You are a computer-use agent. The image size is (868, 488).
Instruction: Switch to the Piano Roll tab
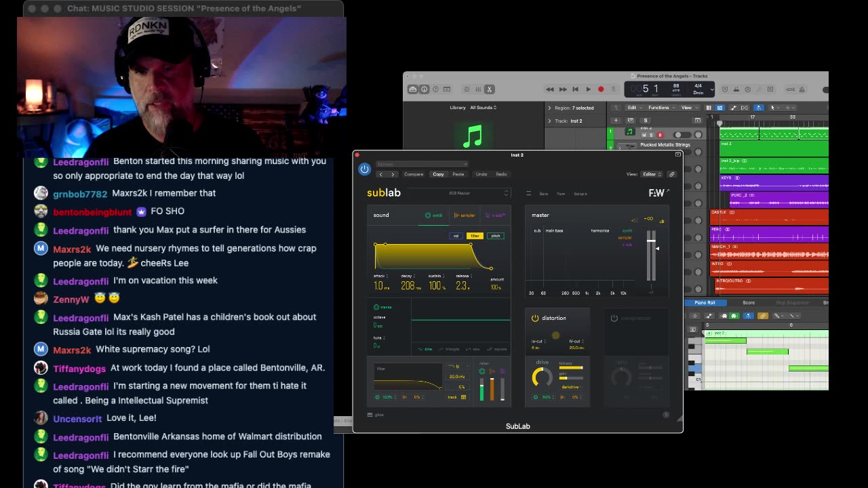pyautogui.click(x=705, y=303)
